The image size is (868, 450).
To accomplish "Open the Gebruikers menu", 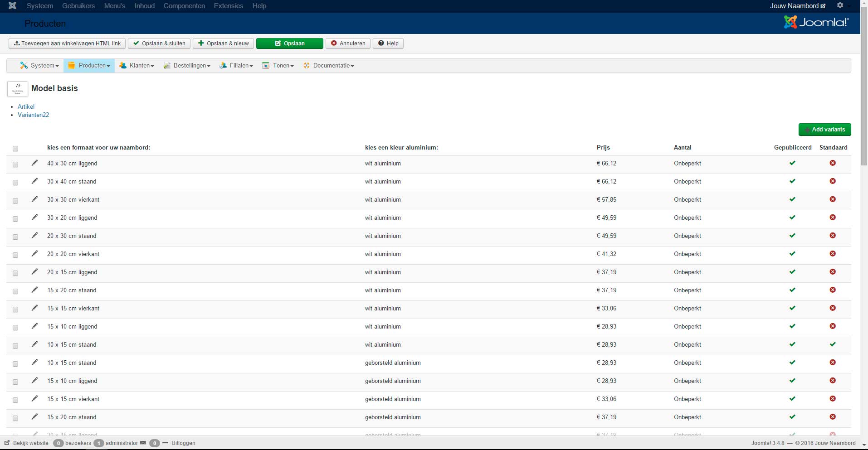I will pos(78,6).
